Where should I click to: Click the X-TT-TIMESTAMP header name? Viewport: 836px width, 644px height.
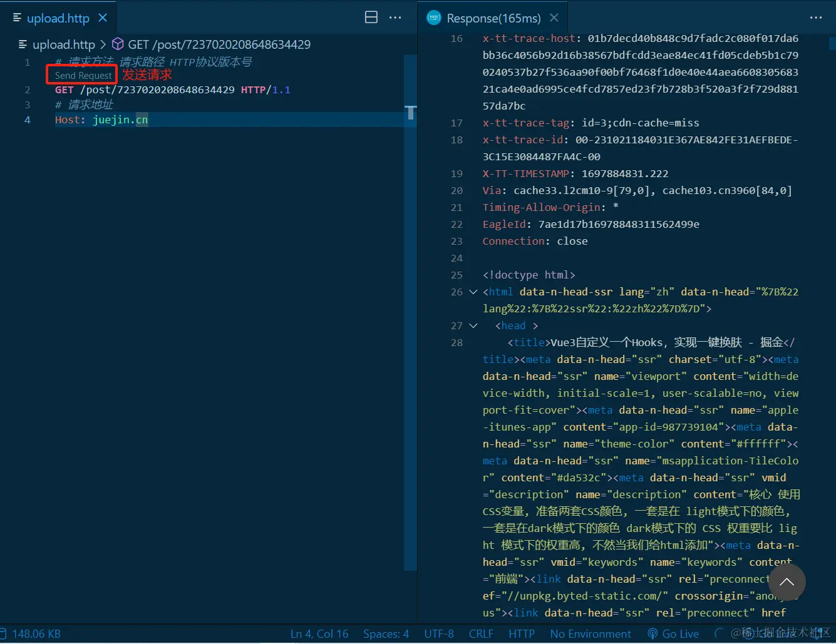[x=526, y=173]
